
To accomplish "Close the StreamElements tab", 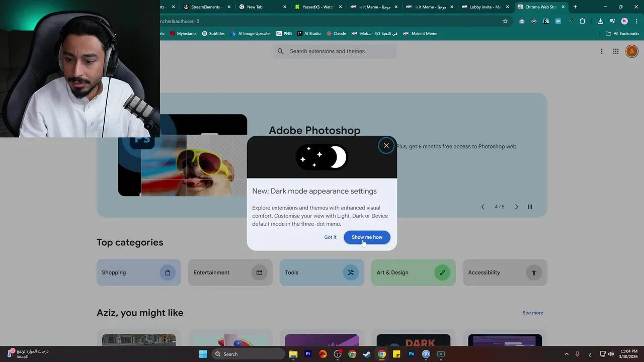I will point(229,7).
